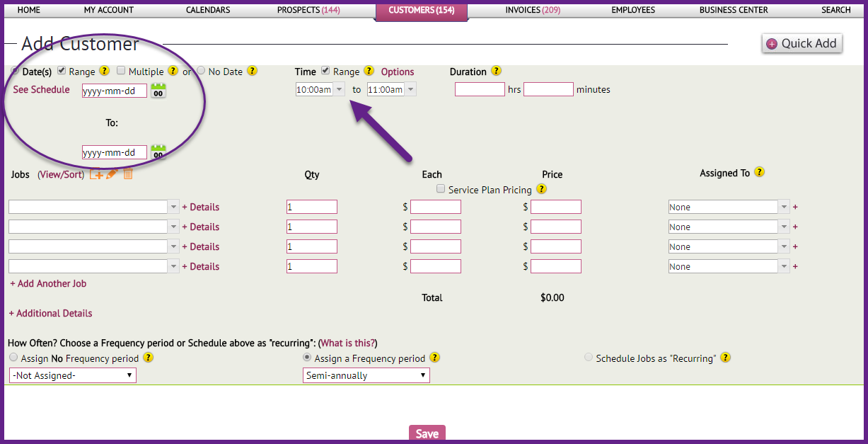The image size is (868, 444).
Task: Click the first job Qty field
Action: (312, 207)
